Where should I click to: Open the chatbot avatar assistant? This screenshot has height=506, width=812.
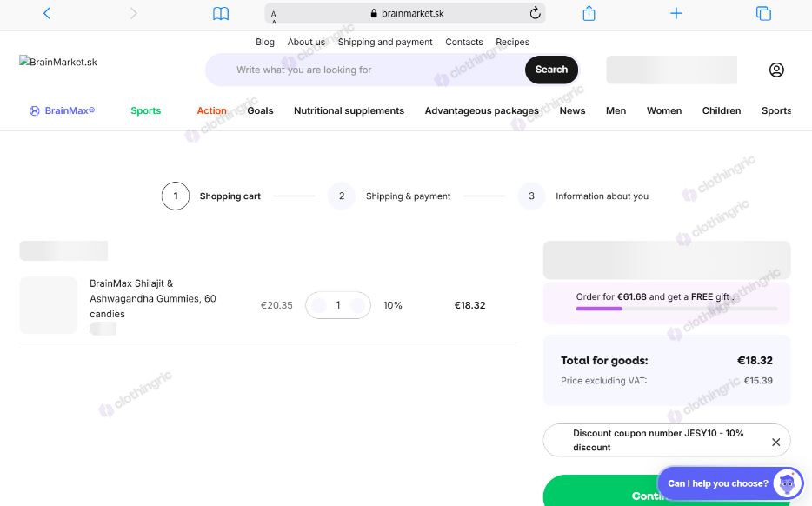(787, 483)
